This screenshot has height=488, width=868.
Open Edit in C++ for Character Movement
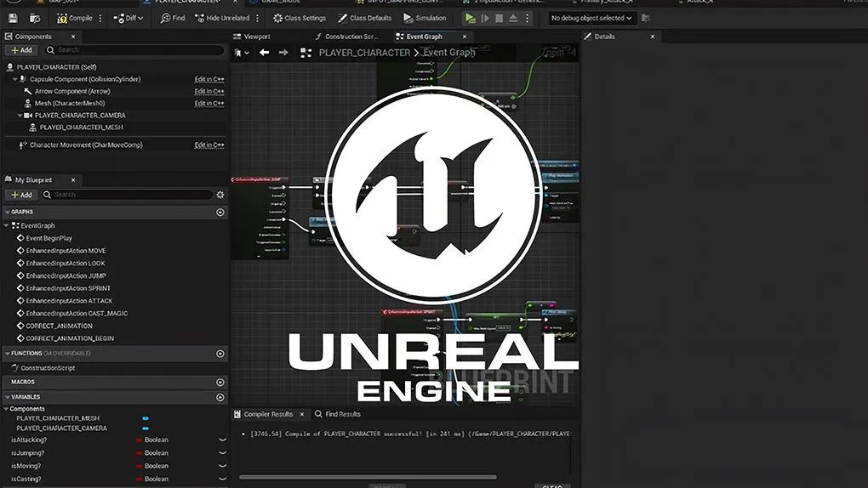(209, 145)
